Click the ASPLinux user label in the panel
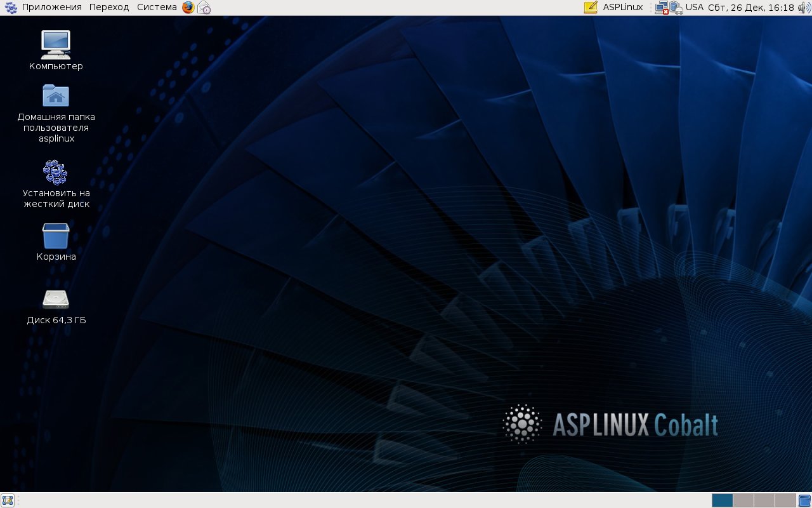812x508 pixels. point(622,8)
